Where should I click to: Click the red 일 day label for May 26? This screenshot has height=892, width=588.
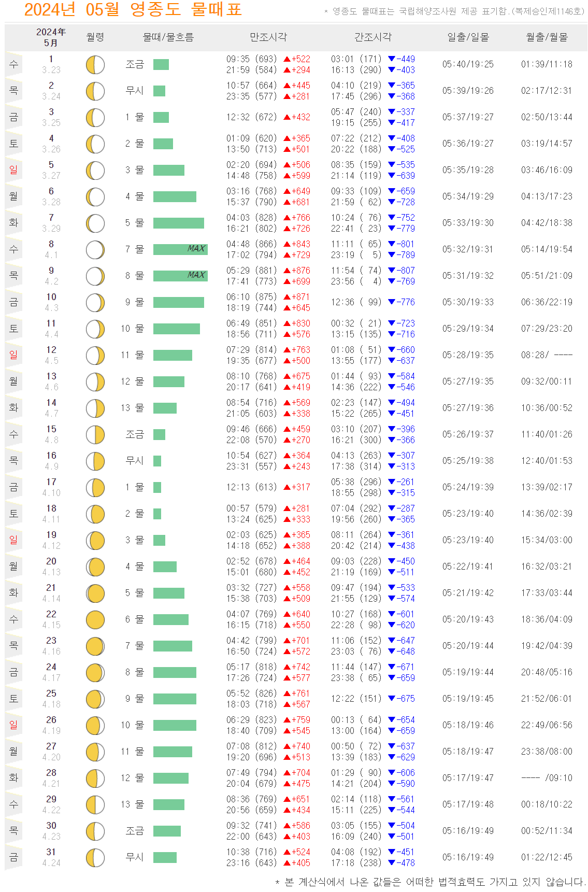click(13, 725)
